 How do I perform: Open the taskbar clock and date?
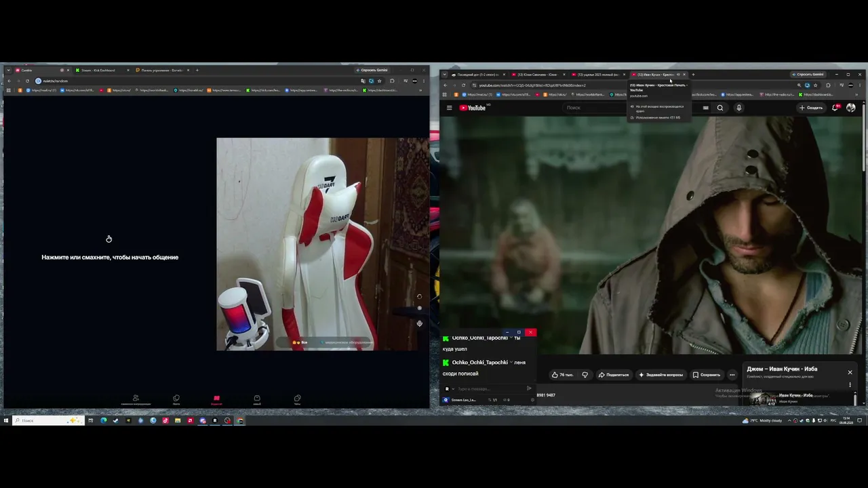846,420
